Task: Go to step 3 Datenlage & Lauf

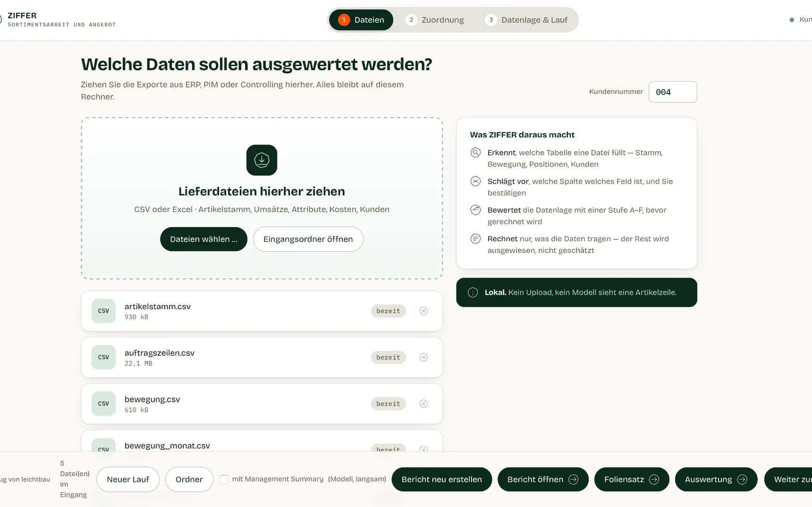Action: (526, 20)
